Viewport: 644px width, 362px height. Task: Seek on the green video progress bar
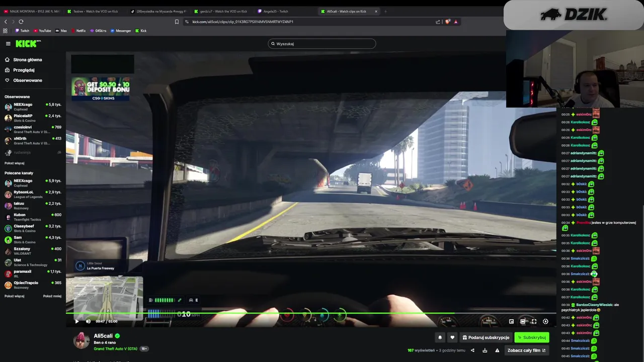click(x=311, y=313)
